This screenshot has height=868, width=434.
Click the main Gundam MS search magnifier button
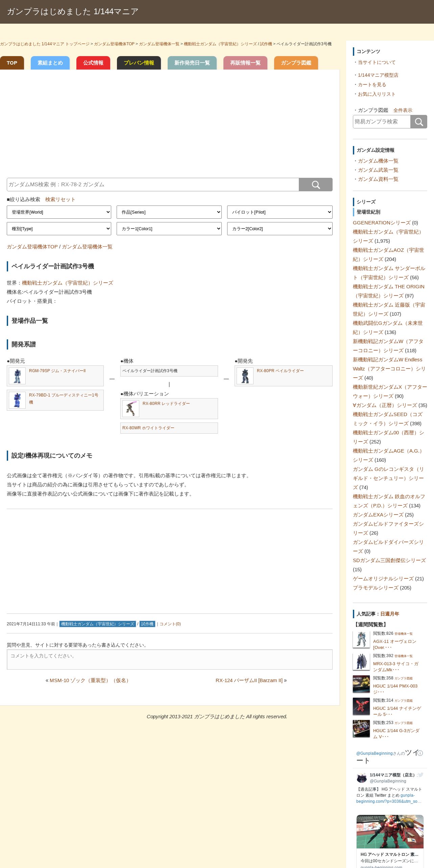coord(316,185)
